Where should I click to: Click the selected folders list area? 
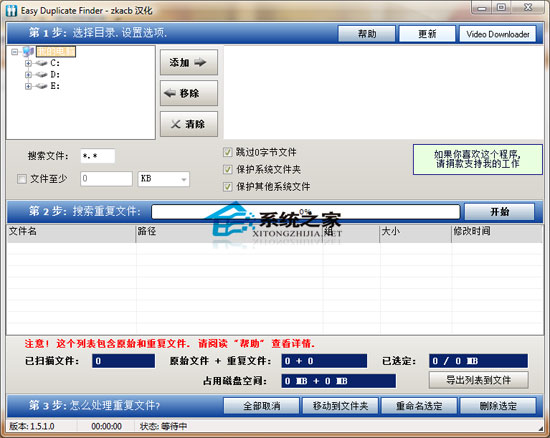tap(383, 92)
